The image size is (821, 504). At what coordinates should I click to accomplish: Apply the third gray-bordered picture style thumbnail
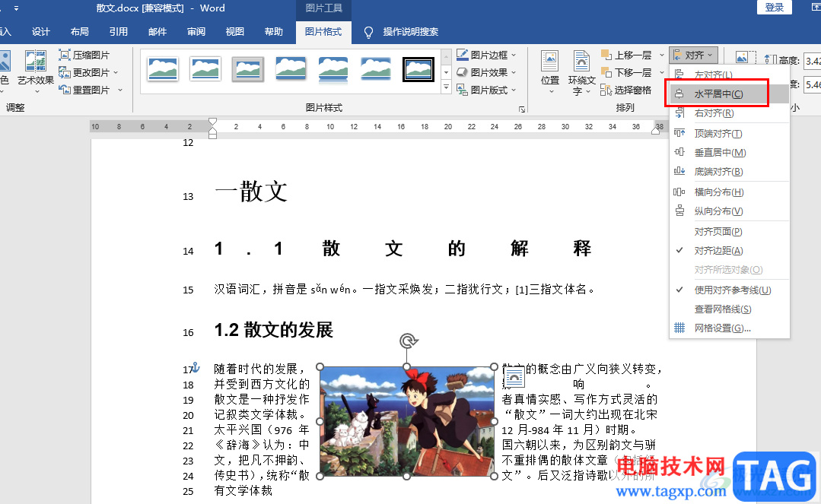point(247,69)
